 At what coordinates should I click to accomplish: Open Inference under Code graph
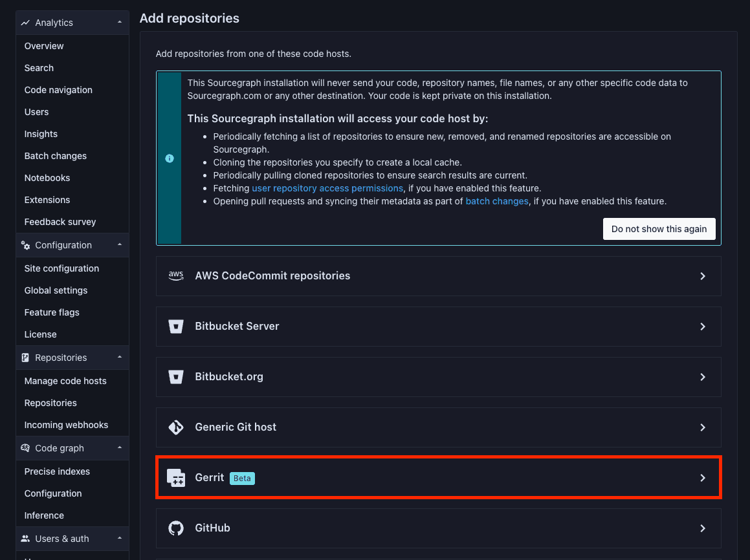[44, 515]
